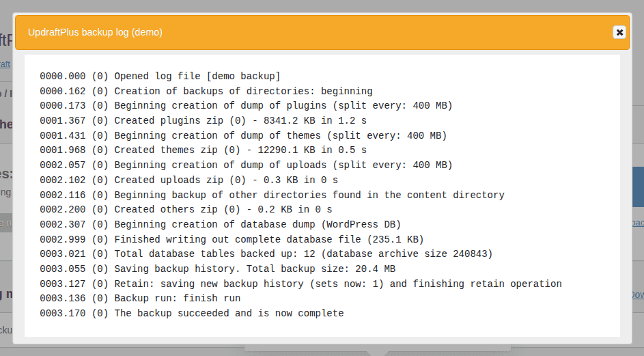Select the 'Total database tables backed up: 12' line
Screen dimensions: 644x356
[266, 254]
